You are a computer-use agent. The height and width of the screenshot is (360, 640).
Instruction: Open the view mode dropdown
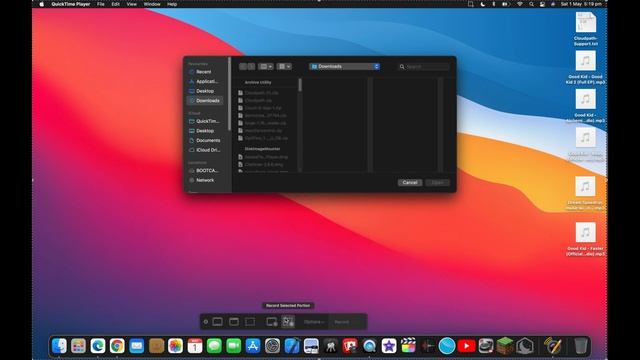(266, 67)
